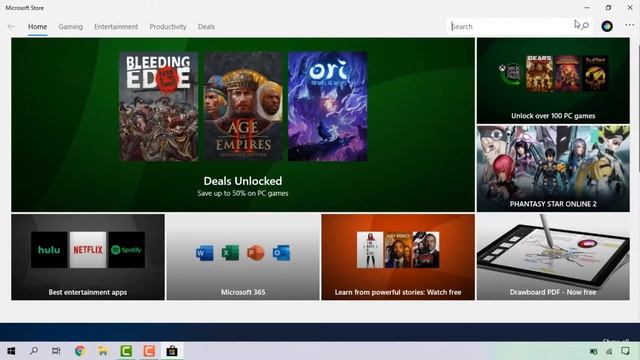This screenshot has width=640, height=360.
Task: Click Save up to 50% on PC games
Action: coord(243,193)
